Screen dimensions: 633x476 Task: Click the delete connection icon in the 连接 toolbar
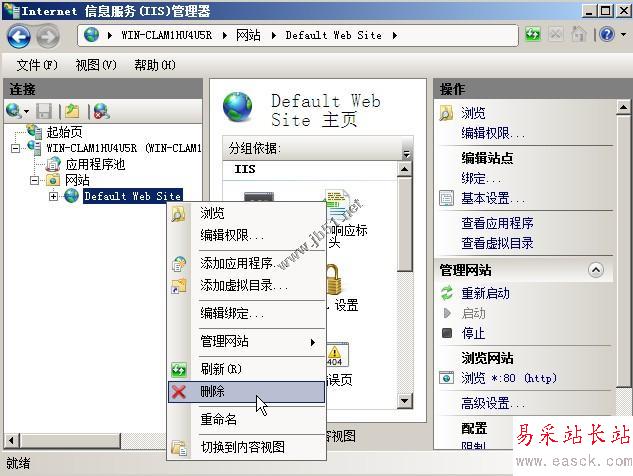[x=101, y=111]
